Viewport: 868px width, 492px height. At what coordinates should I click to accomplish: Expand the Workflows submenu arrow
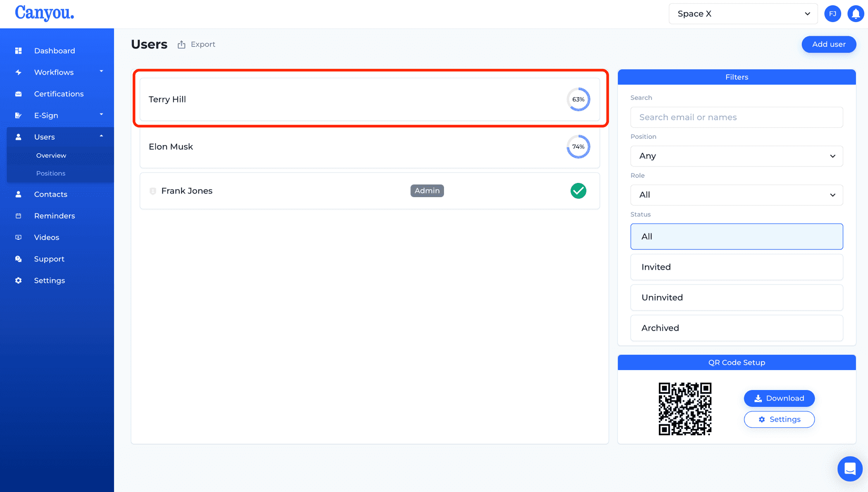click(x=101, y=71)
